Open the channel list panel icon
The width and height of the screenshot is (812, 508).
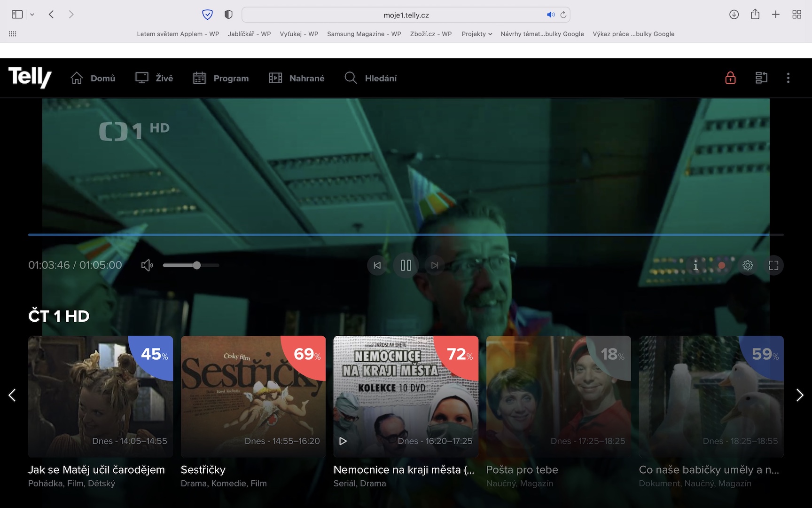(761, 78)
